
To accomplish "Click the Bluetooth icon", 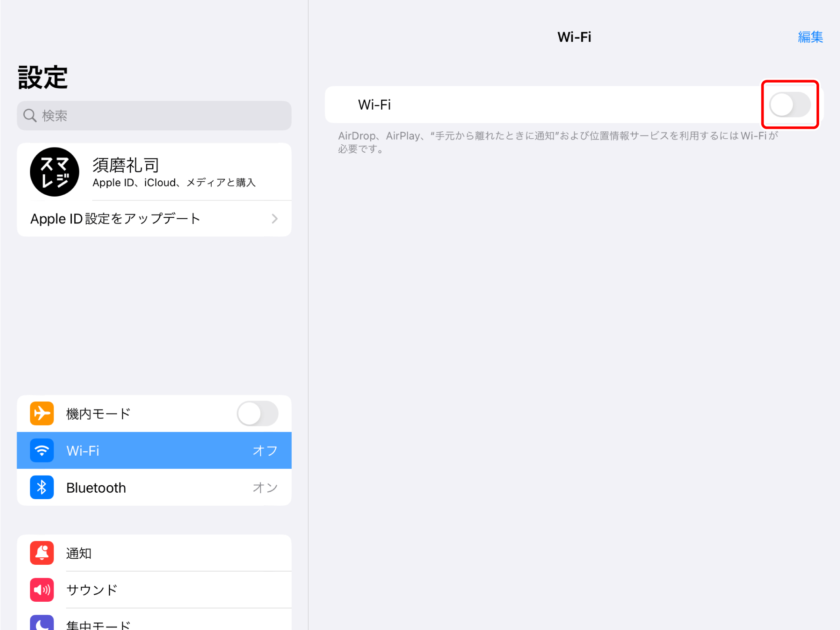I will tap(42, 487).
